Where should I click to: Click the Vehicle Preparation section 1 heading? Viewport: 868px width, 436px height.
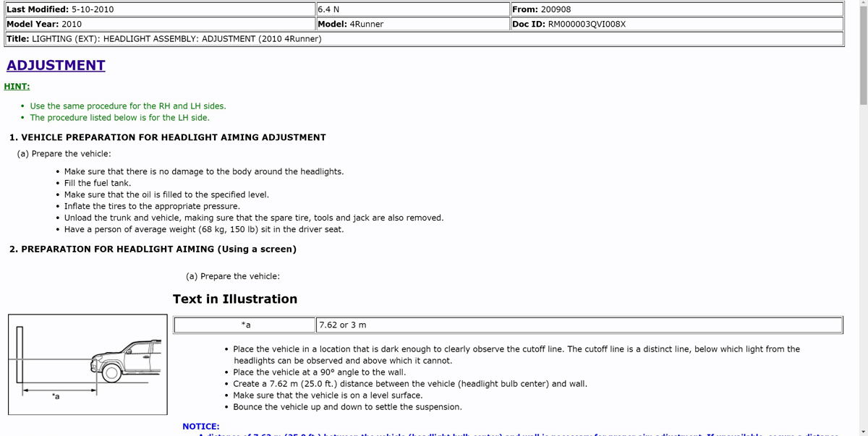(168, 137)
